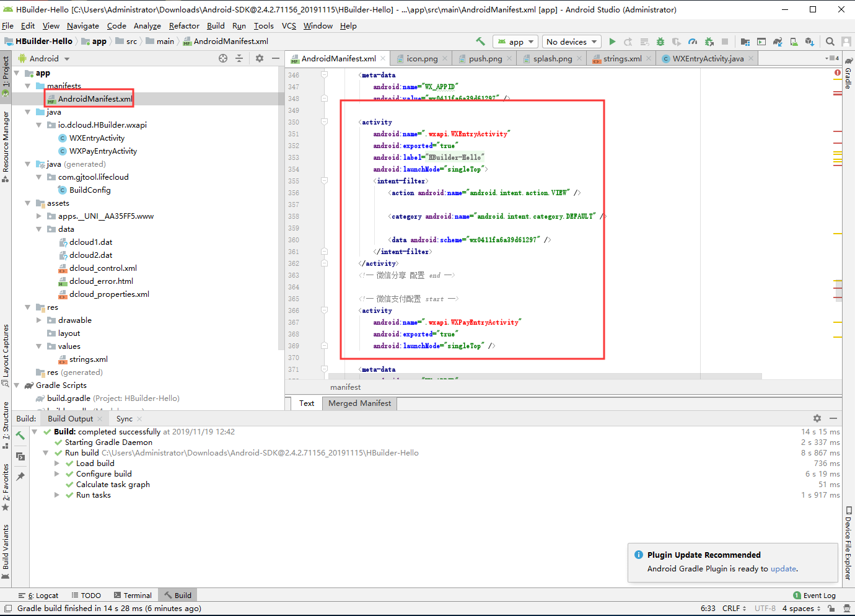Expand the apps.__UNI__AA35FF5.www folder
The image size is (855, 616).
coord(39,216)
